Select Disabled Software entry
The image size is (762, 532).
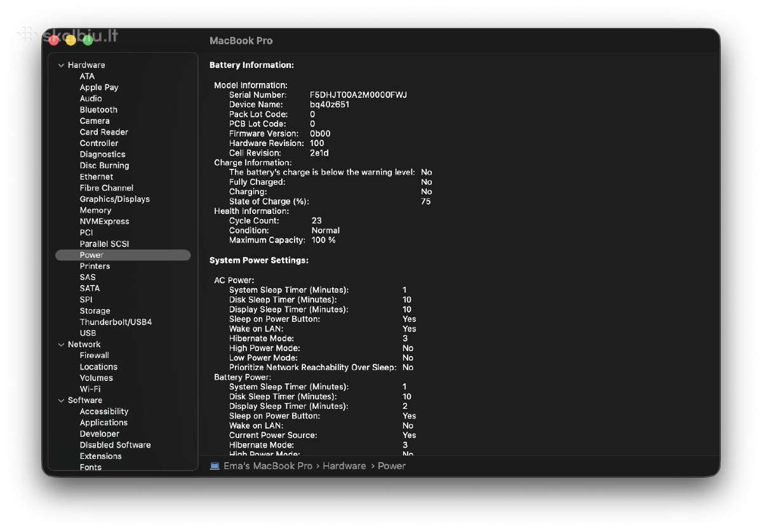(x=115, y=445)
